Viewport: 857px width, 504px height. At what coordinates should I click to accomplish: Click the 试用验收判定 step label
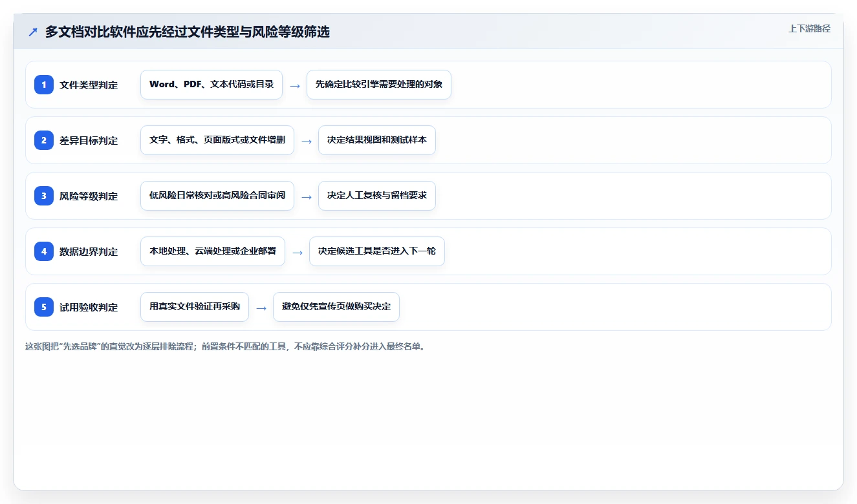[89, 307]
